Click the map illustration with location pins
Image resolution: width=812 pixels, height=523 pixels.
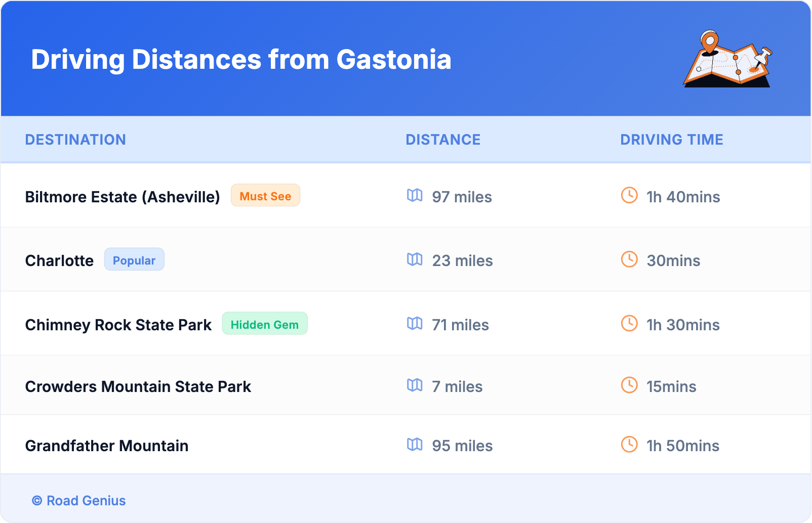(x=728, y=60)
